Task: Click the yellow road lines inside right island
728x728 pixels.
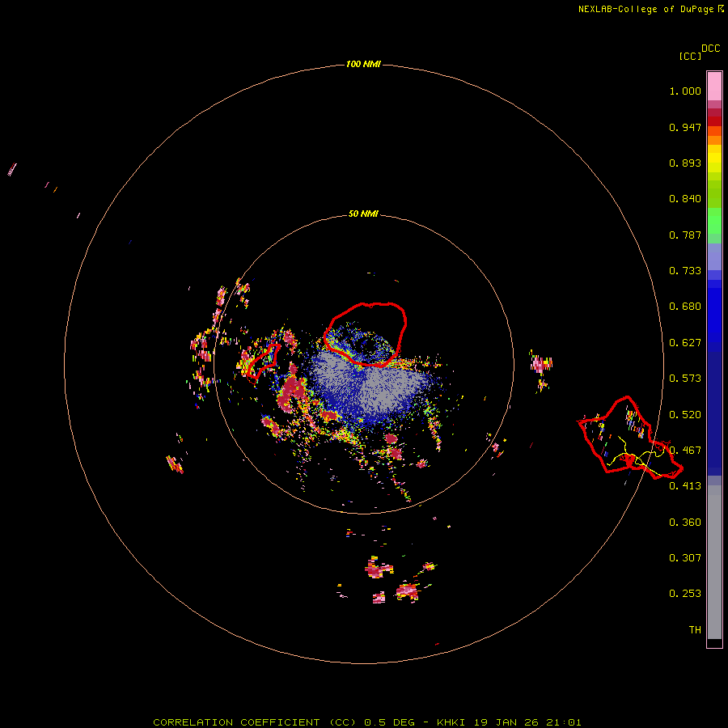Action: tap(636, 457)
